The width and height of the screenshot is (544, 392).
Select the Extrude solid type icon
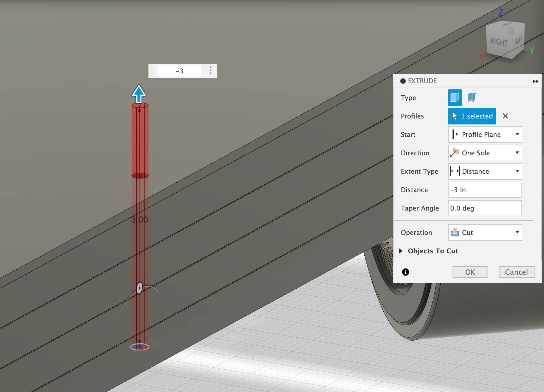coord(455,97)
